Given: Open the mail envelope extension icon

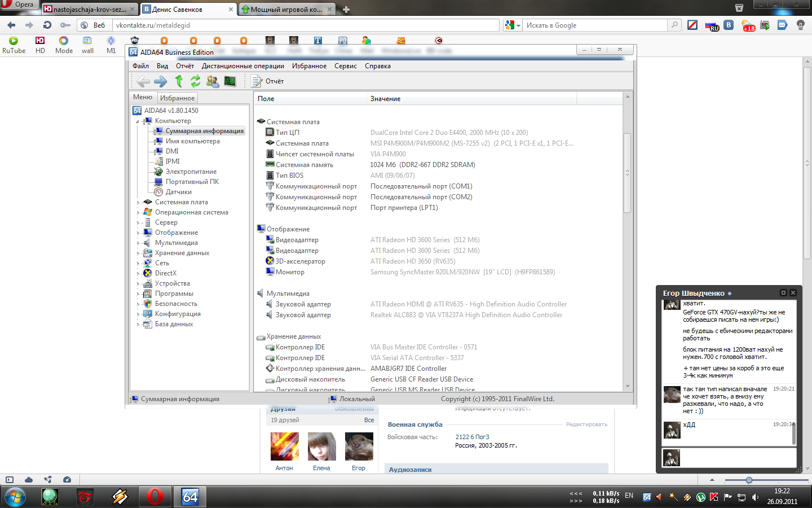Looking at the screenshot, I should [x=782, y=25].
